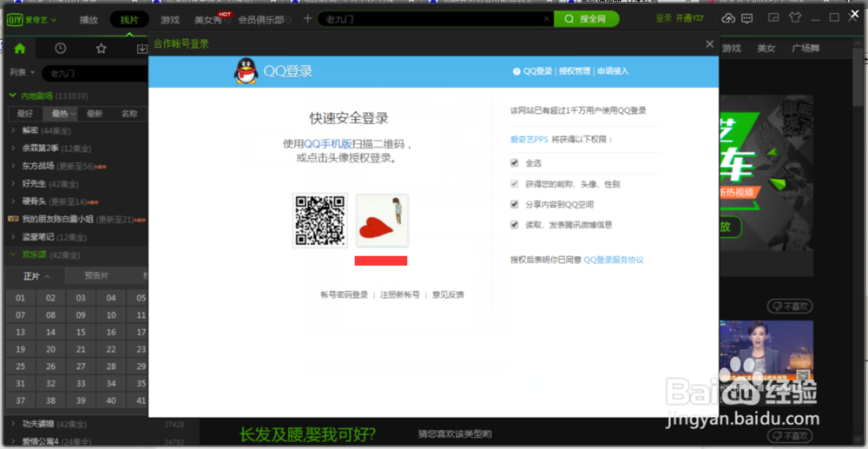Close the 会员俱乐部 tab with its x

pyautogui.click(x=288, y=20)
